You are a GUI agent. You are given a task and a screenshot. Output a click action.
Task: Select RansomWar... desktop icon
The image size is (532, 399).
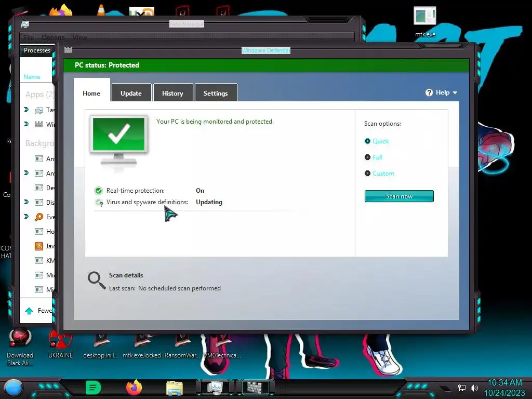click(x=182, y=346)
